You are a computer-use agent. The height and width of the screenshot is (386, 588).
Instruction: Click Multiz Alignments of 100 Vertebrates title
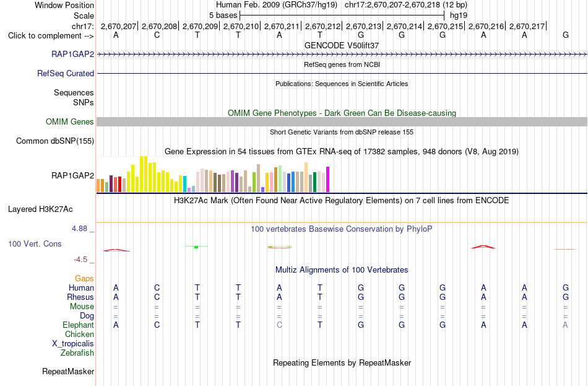[342, 270]
